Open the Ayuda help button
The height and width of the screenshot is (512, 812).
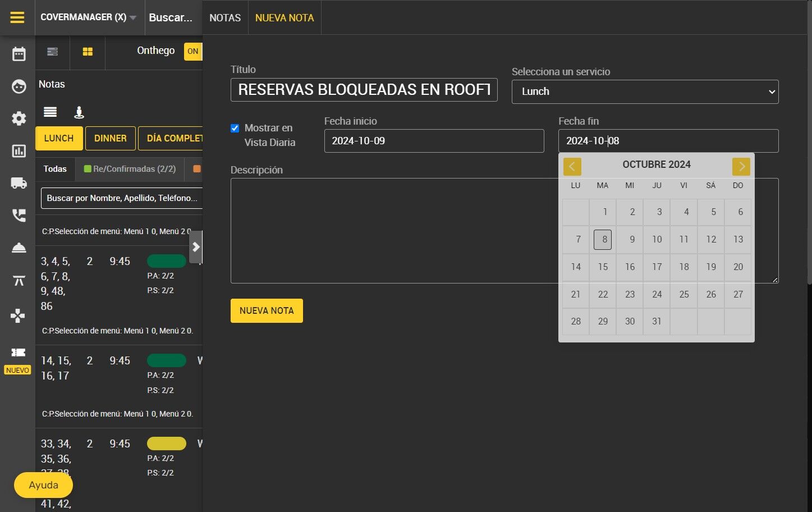43,485
